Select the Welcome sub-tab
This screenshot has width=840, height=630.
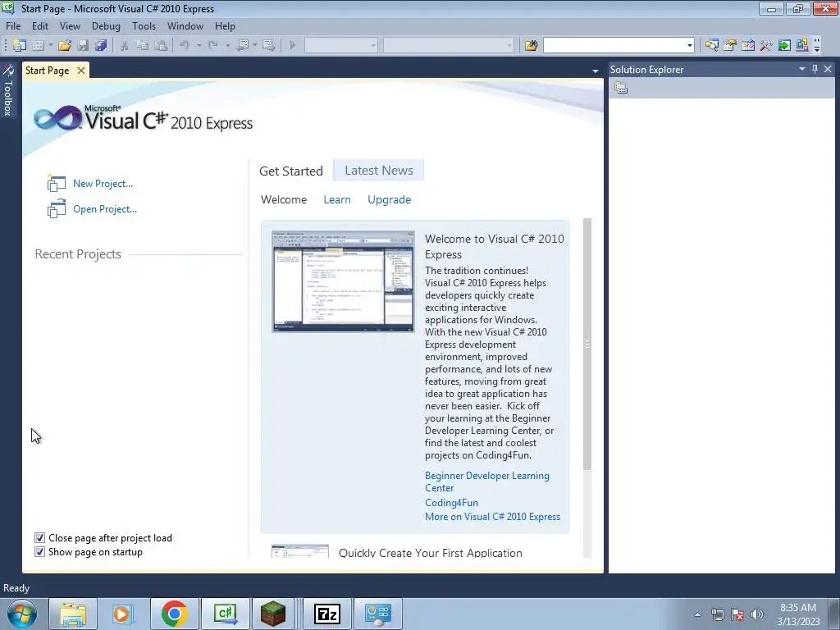click(x=284, y=200)
